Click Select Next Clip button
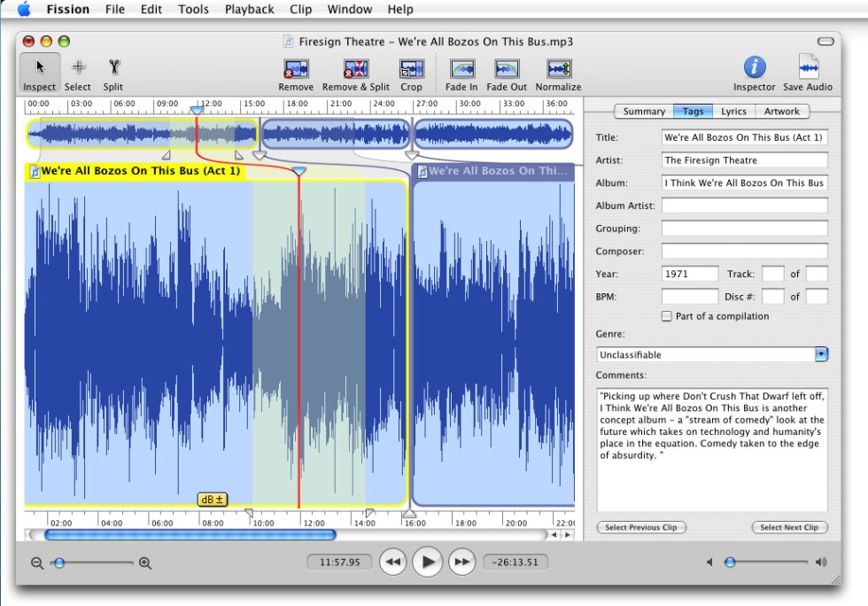The image size is (868, 606). click(x=790, y=527)
